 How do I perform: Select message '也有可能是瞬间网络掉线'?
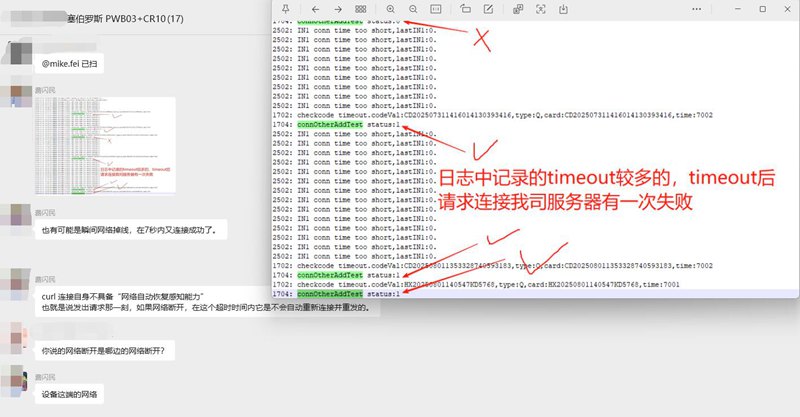click(131, 230)
